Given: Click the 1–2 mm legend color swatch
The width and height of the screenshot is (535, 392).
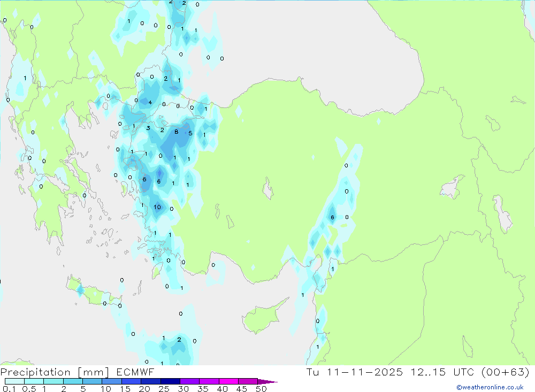Looking at the screenshot, I should (53, 381).
